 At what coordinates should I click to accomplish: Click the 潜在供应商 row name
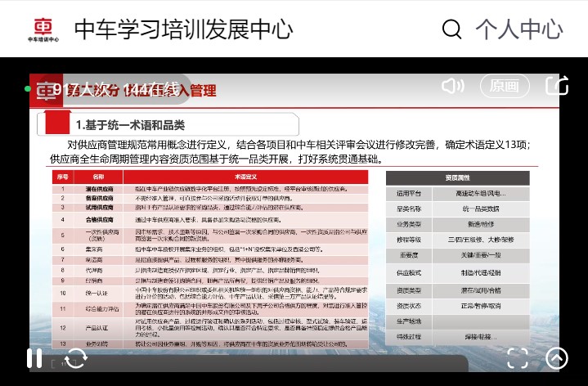[x=99, y=189]
